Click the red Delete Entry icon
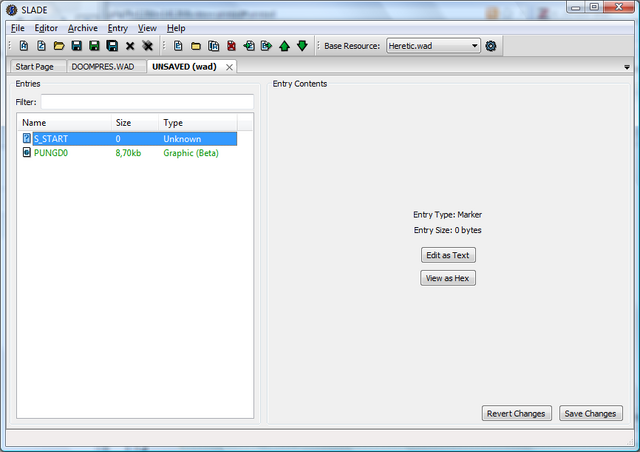Viewport: 640px width, 452px height. click(x=231, y=46)
